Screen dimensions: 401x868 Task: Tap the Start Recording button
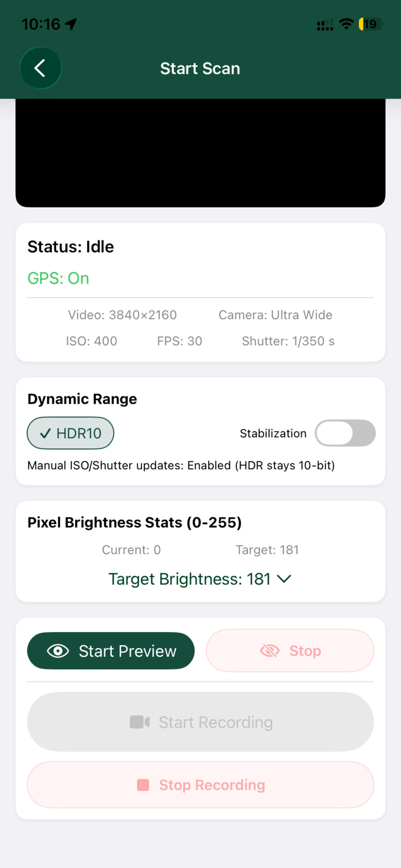[x=200, y=722]
